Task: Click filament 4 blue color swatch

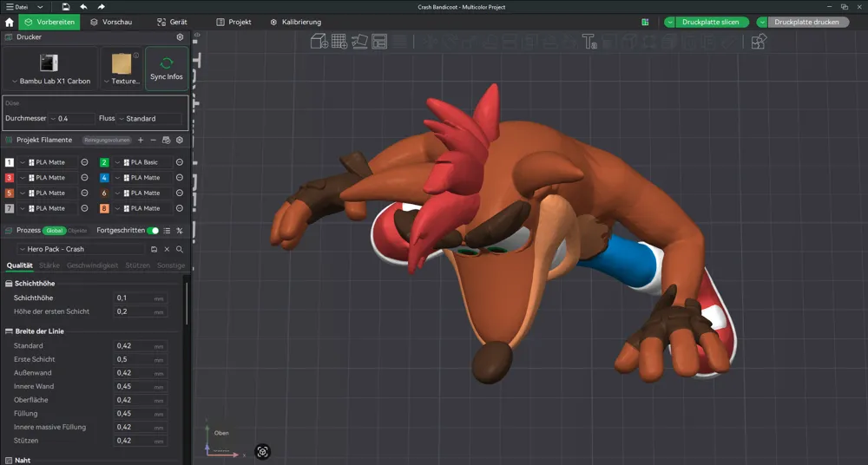Action: pyautogui.click(x=104, y=178)
